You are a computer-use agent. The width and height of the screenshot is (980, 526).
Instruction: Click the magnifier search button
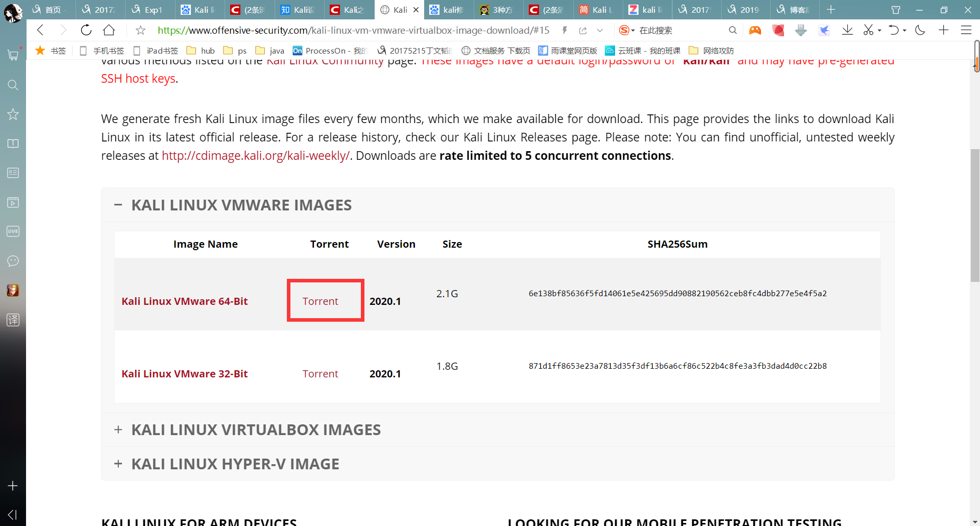point(732,30)
